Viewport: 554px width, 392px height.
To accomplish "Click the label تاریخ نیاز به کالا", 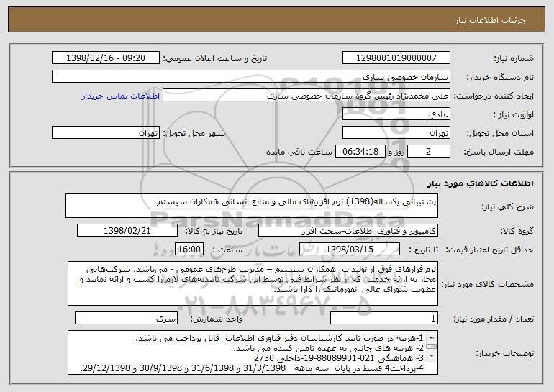I will 214,231.
